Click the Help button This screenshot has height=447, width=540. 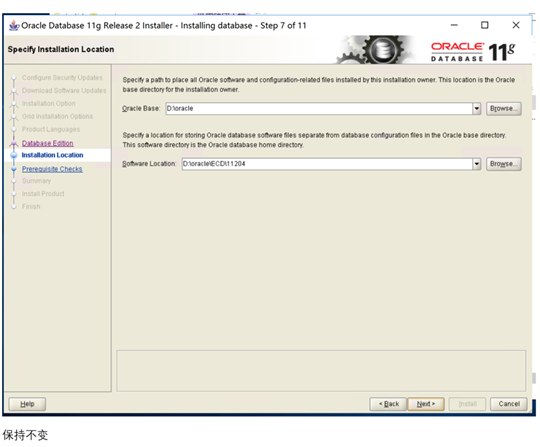coord(27,404)
